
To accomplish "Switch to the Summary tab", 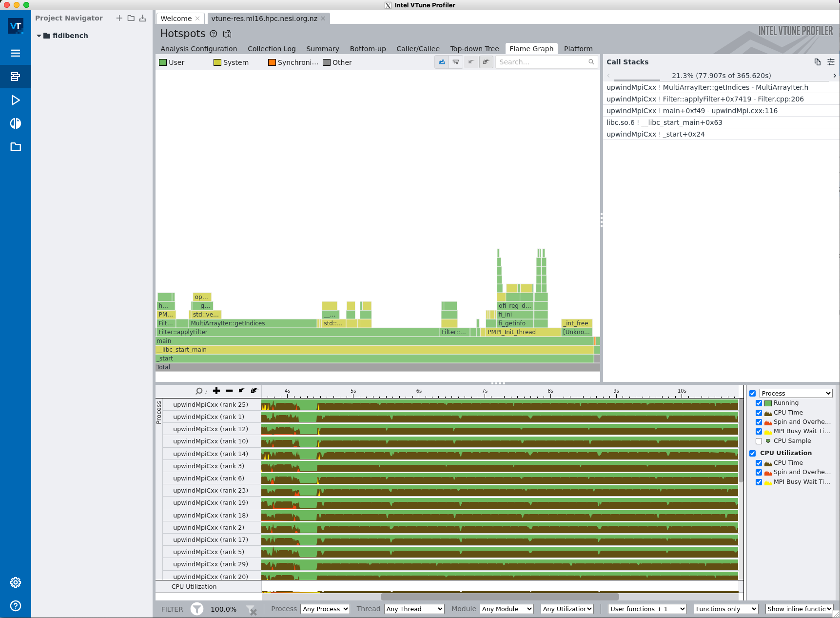I will coord(323,48).
